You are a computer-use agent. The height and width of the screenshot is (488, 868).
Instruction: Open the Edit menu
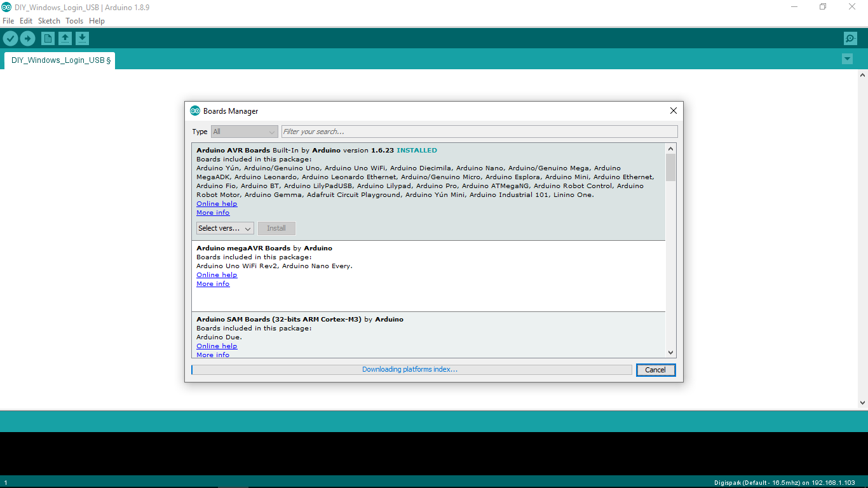26,21
